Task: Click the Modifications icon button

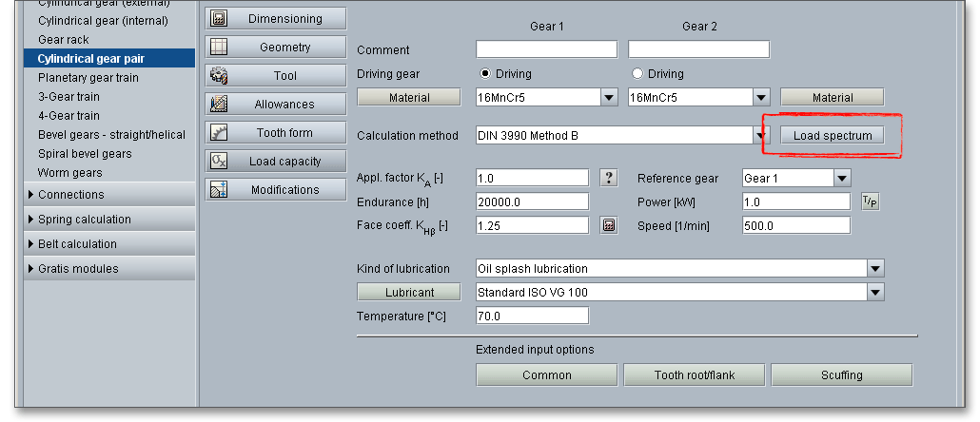Action: point(218,189)
